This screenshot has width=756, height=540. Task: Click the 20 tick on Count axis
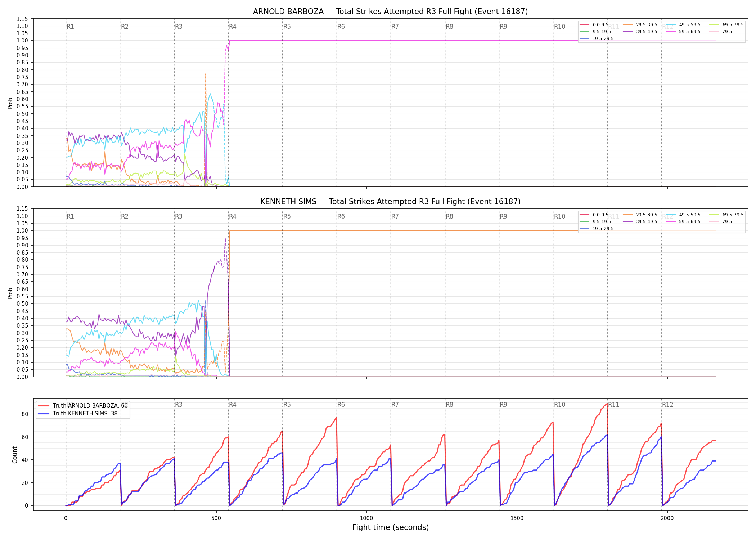(25, 483)
